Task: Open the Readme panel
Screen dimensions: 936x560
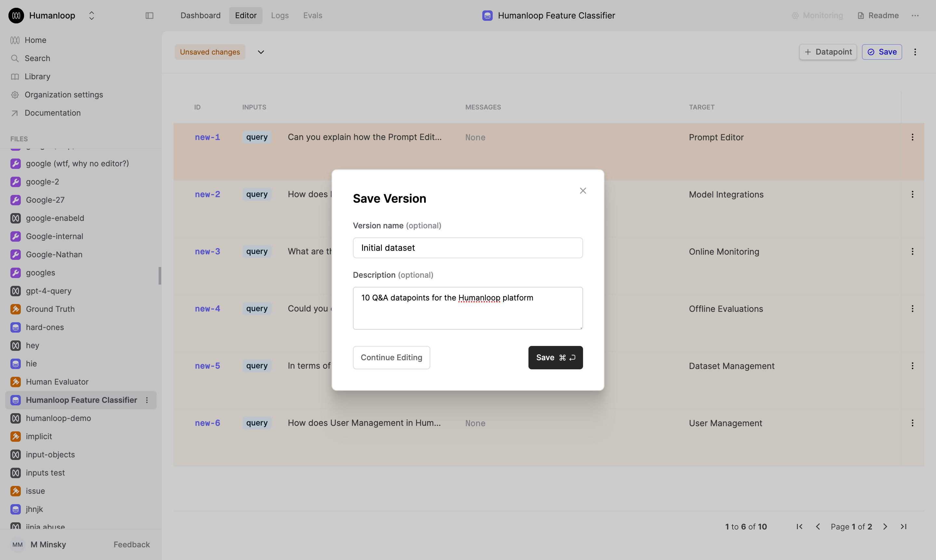Action: 878,16
